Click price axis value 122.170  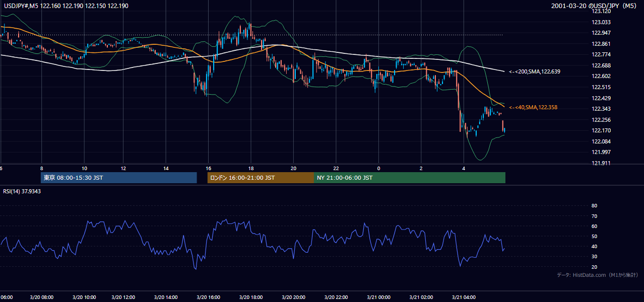[601, 130]
